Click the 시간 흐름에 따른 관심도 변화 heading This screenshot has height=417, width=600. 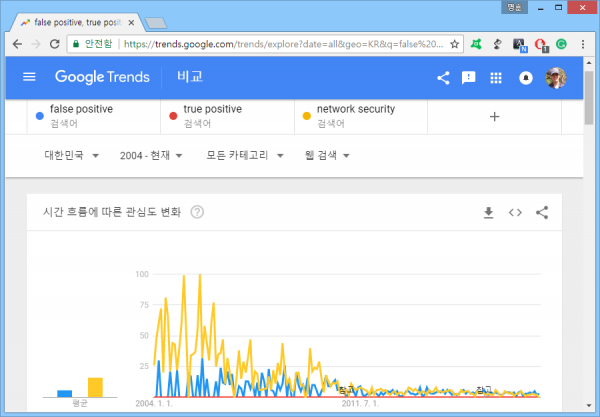point(112,212)
